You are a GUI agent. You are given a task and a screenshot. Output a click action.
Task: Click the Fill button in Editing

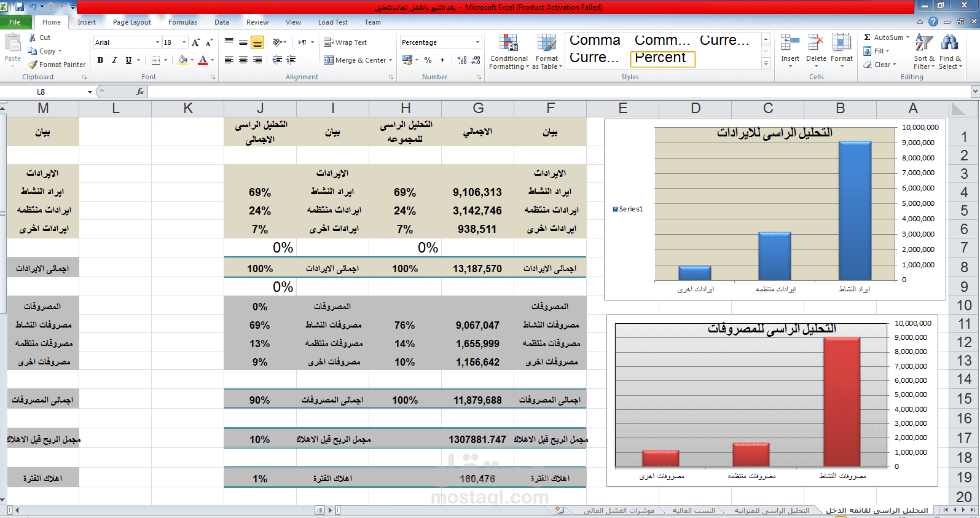pos(877,51)
